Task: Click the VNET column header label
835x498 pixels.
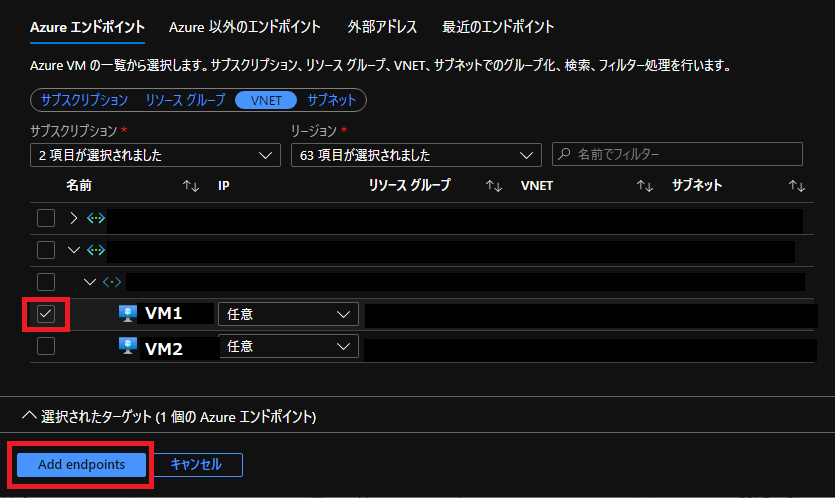Action: [537, 186]
